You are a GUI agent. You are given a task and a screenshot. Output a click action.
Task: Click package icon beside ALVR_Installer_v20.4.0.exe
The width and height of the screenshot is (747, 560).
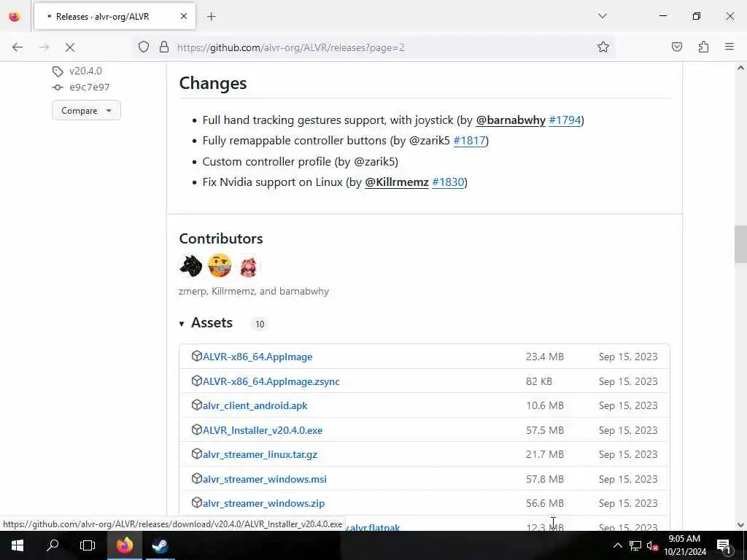pos(197,430)
